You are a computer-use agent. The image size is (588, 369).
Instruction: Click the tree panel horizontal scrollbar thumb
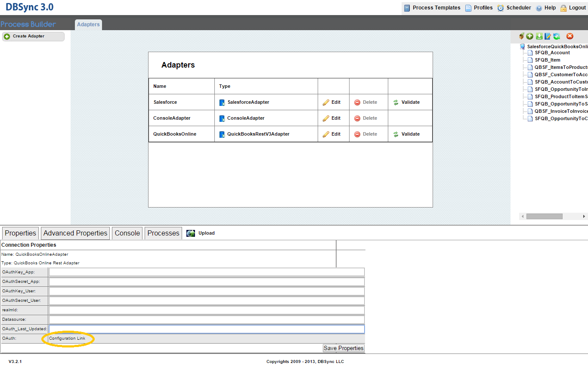pos(544,216)
